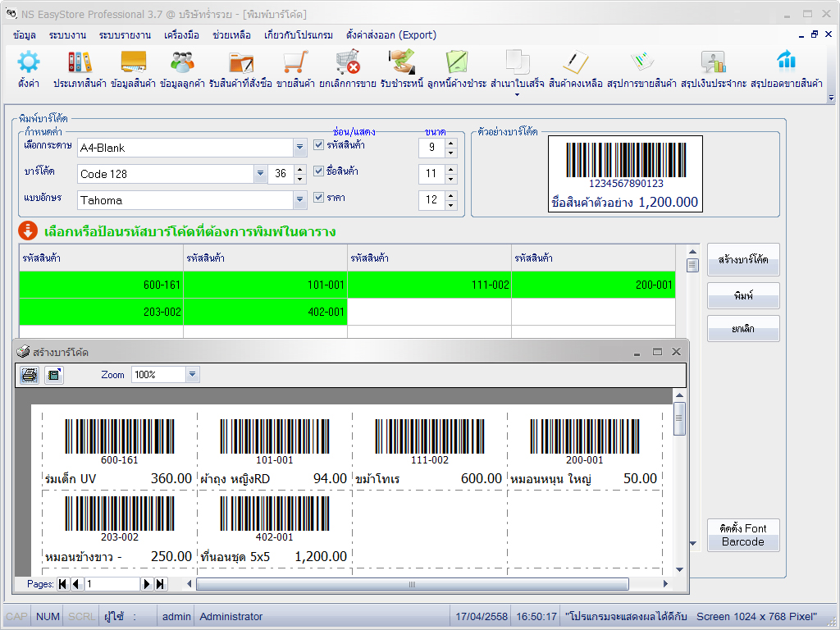The image size is (840, 630).
Task: Open ข้อมูลสินค้า product data icon
Action: coord(134,62)
